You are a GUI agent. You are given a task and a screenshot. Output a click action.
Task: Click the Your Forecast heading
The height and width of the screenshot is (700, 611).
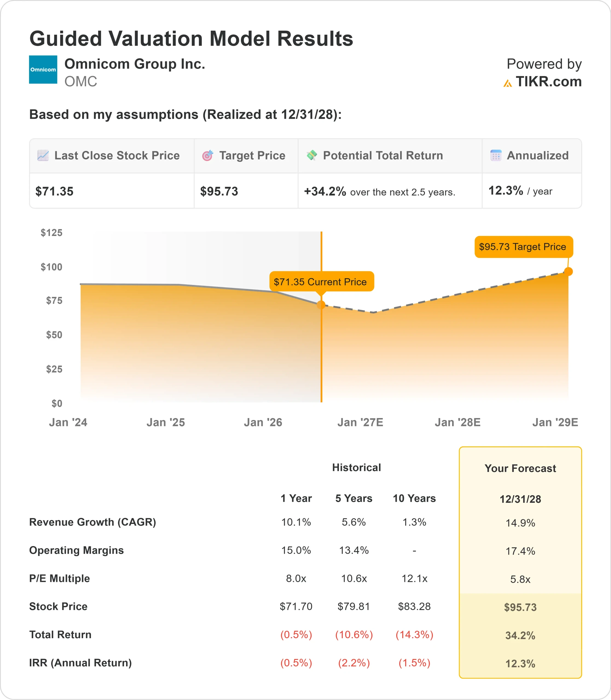point(520,468)
